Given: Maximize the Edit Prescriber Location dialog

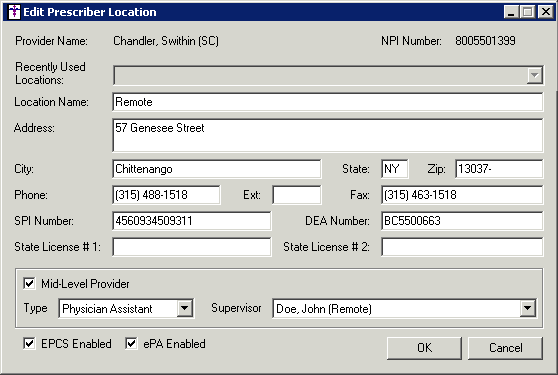Looking at the screenshot, I should click(528, 12).
